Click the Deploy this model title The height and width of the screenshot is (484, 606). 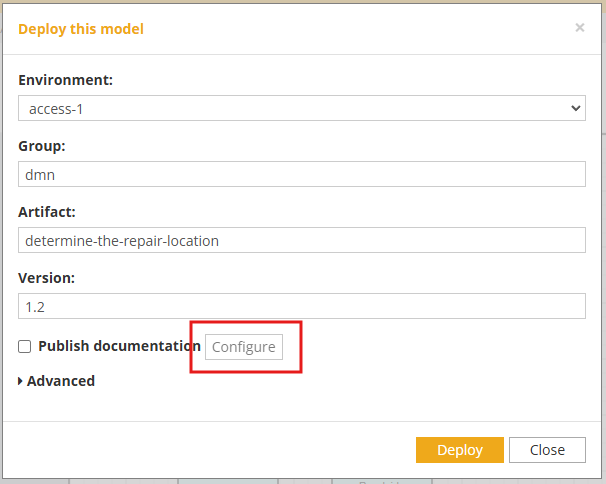pos(81,29)
